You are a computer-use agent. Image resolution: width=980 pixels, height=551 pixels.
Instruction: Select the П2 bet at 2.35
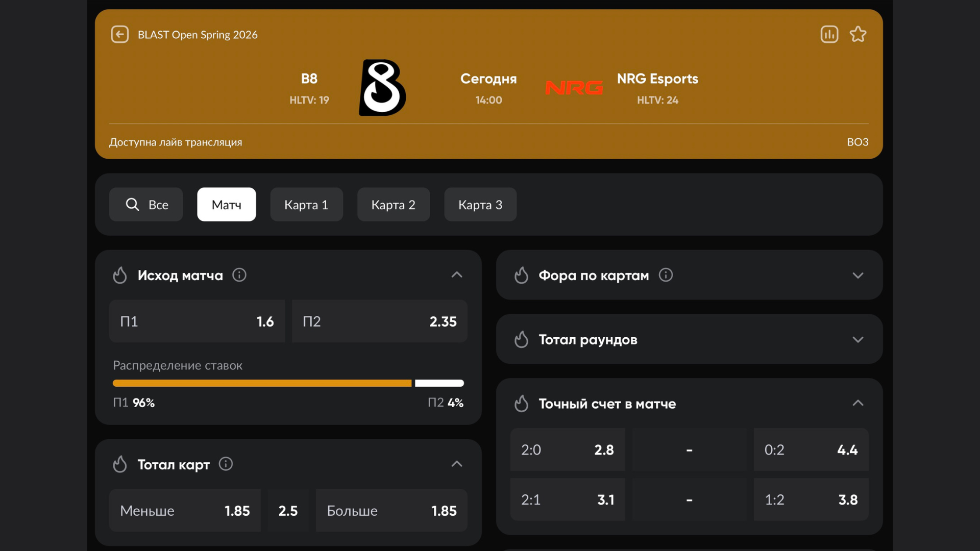379,321
